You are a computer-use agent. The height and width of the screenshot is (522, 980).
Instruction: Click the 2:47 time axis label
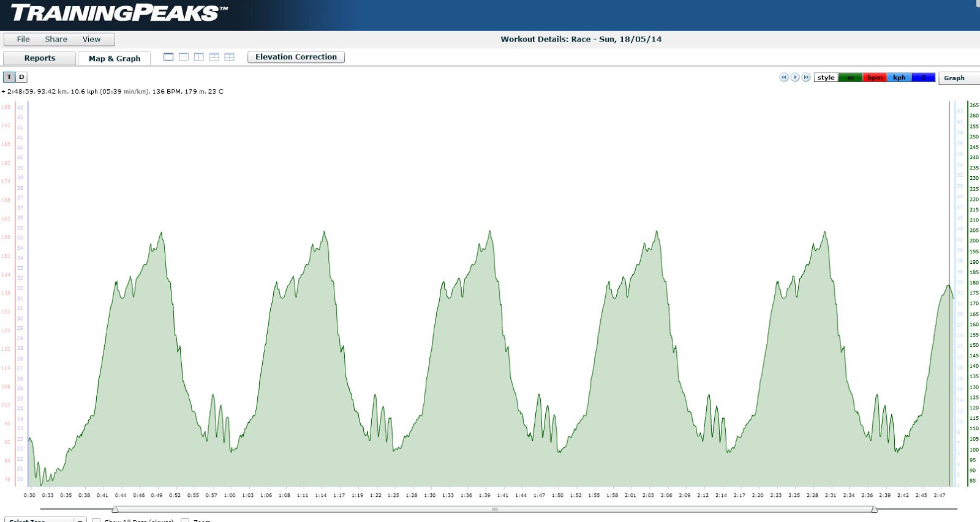pyautogui.click(x=940, y=495)
